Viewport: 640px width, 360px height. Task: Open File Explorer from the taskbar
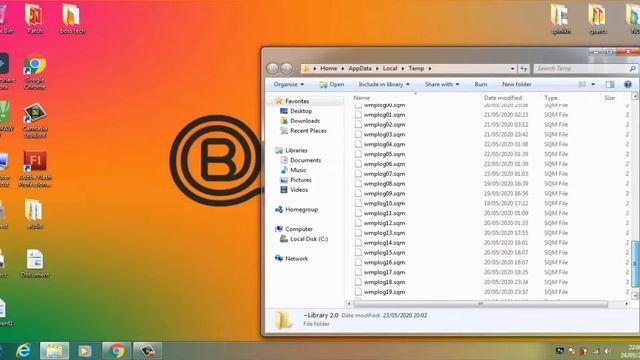coord(54,351)
